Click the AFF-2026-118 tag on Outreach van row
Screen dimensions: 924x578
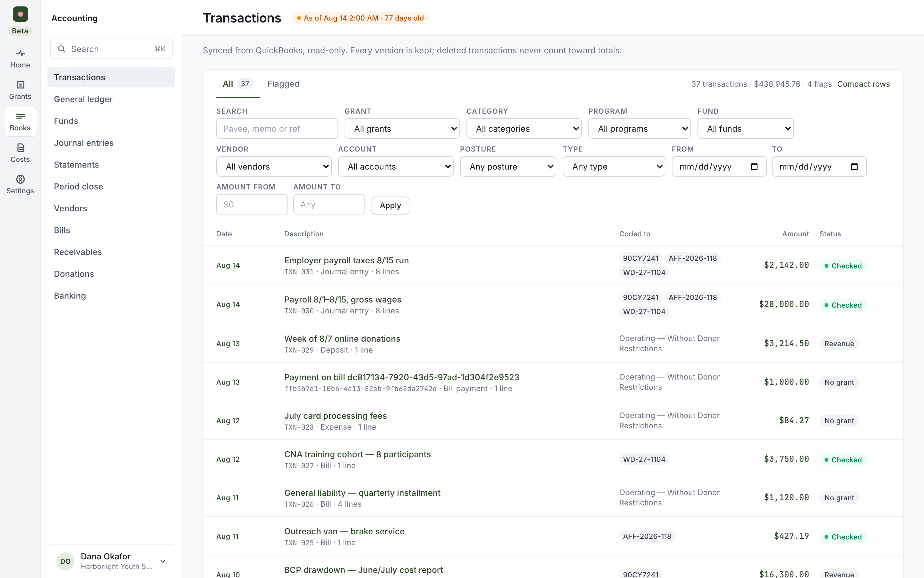tap(647, 536)
